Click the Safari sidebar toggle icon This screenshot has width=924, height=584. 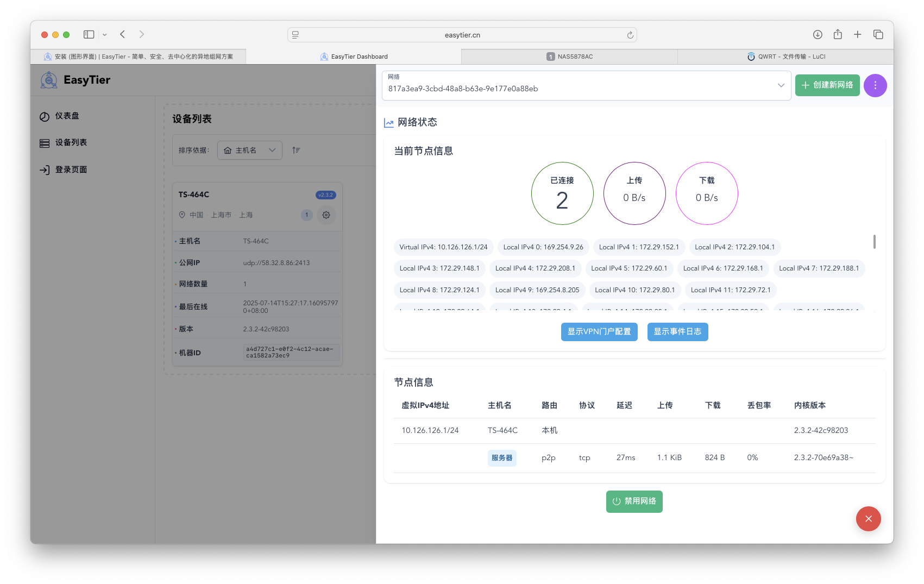(89, 35)
